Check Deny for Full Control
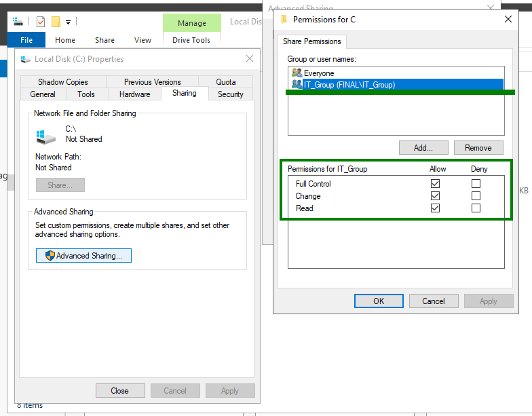 [x=476, y=183]
